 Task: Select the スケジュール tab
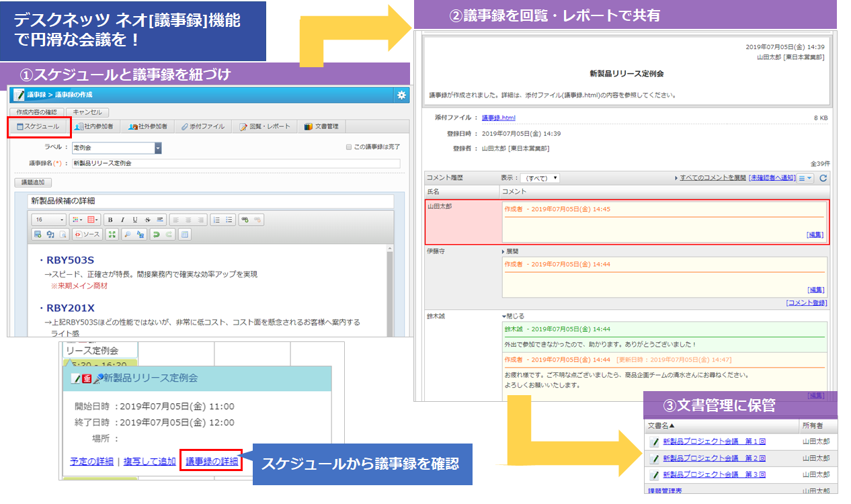[38, 126]
